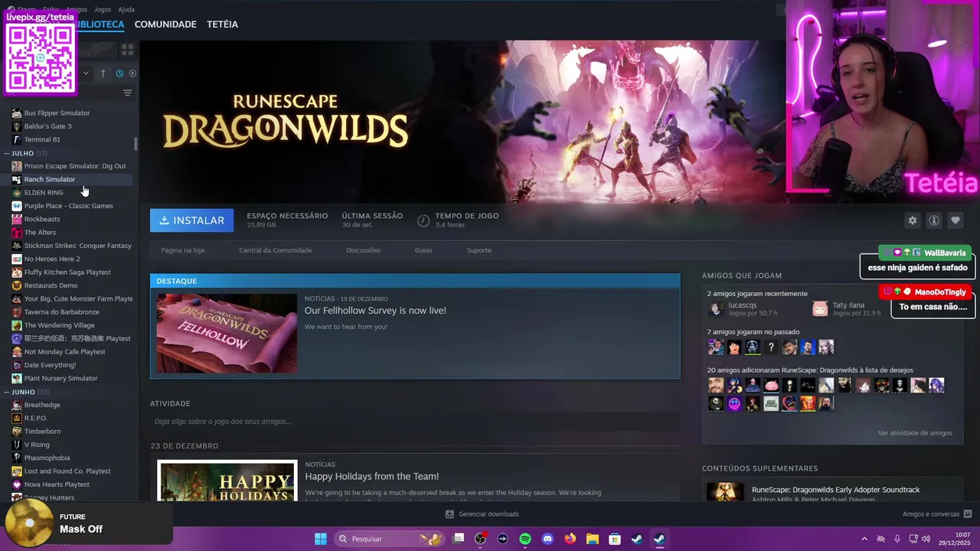Image resolution: width=980 pixels, height=551 pixels.
Task: Toggle the favorite heart icon
Action: tap(955, 220)
